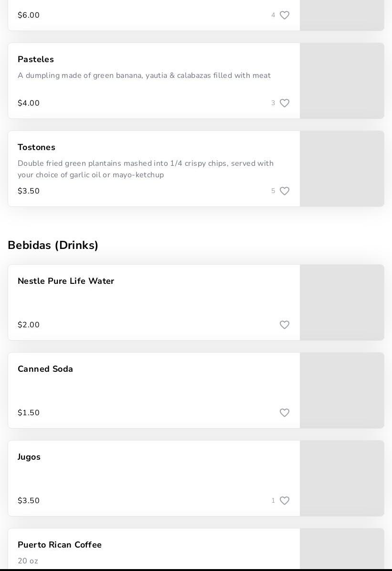Open the Tostones image thumbnail

[x=342, y=169]
